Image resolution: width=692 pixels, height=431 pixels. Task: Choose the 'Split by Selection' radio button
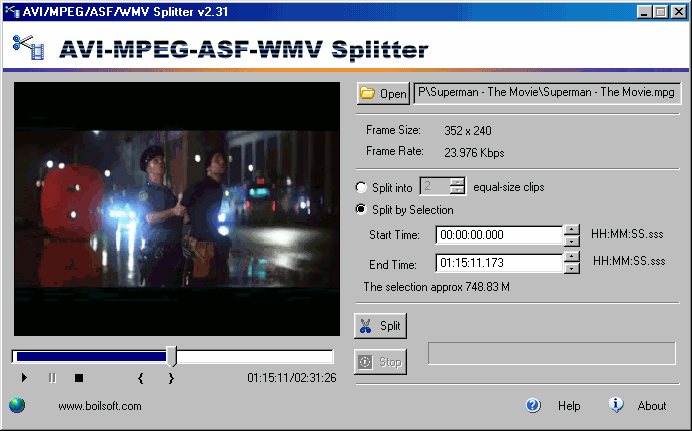pyautogui.click(x=362, y=210)
